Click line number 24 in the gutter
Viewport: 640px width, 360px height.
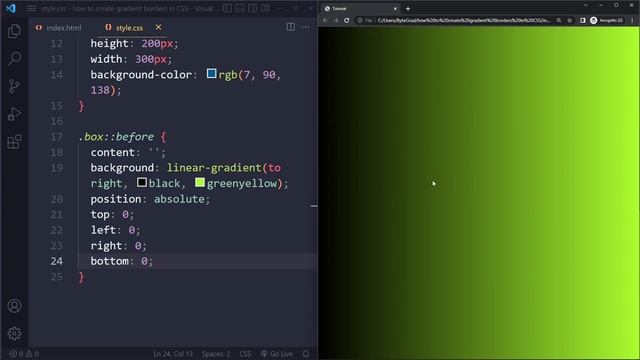(x=57, y=261)
